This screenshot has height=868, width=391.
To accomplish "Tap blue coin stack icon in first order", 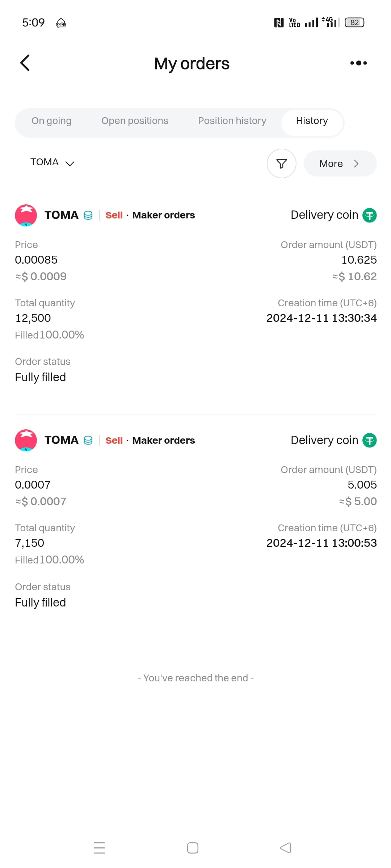I will (88, 216).
